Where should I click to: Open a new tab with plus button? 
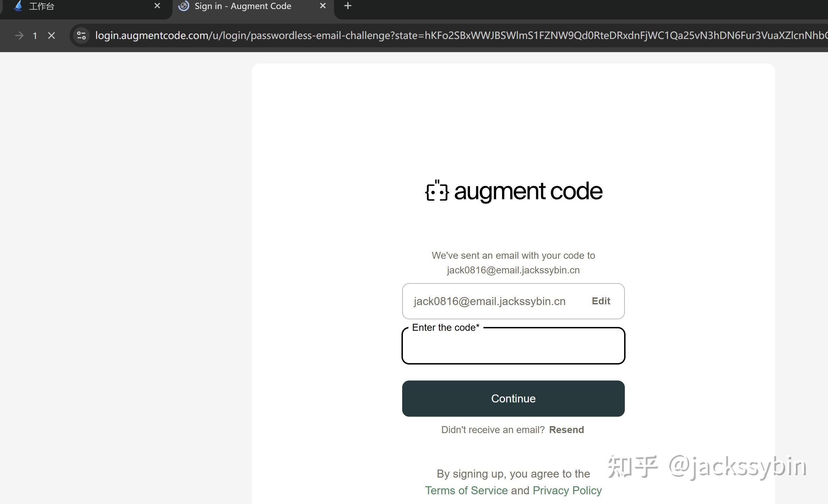[348, 6]
